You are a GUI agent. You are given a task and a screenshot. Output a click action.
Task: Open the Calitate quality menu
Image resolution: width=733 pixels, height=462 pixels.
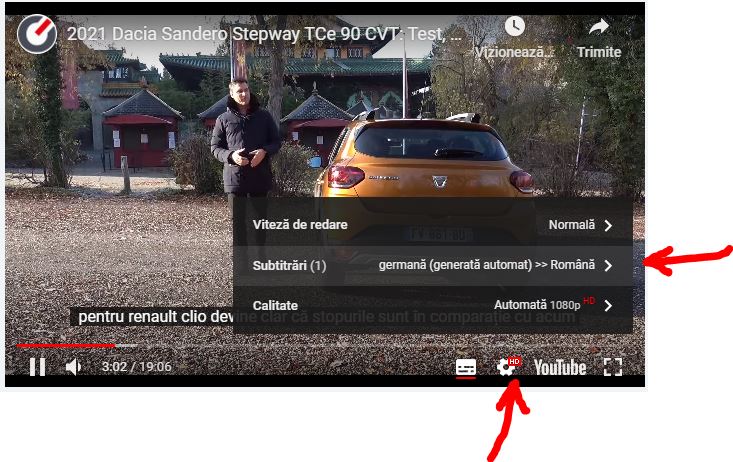tap(433, 305)
